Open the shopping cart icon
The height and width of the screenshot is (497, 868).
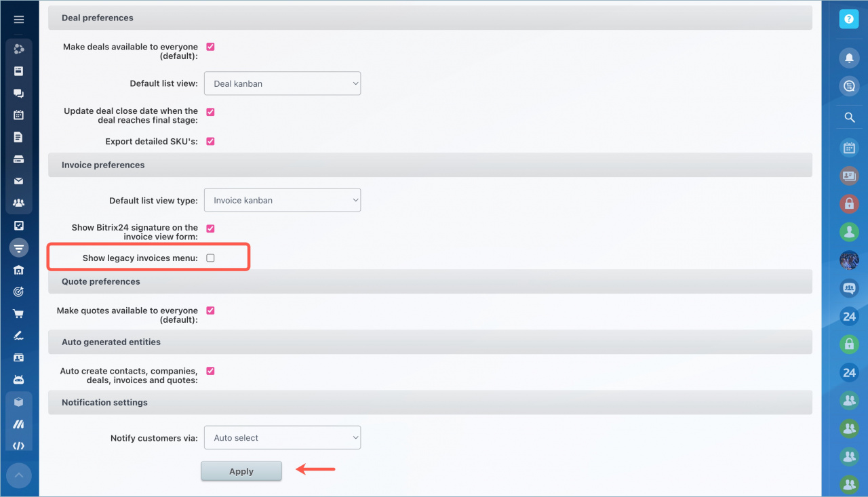(19, 313)
